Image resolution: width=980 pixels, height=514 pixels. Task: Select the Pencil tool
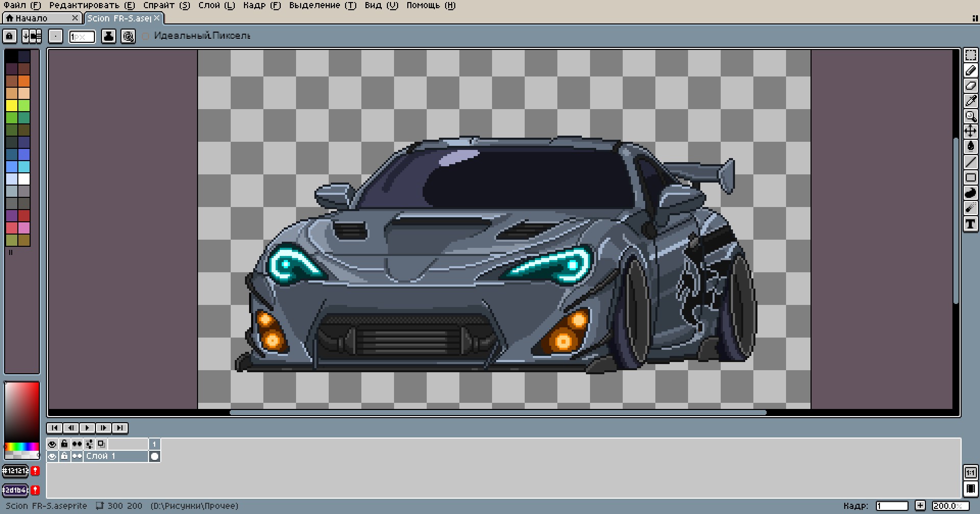pyautogui.click(x=970, y=71)
